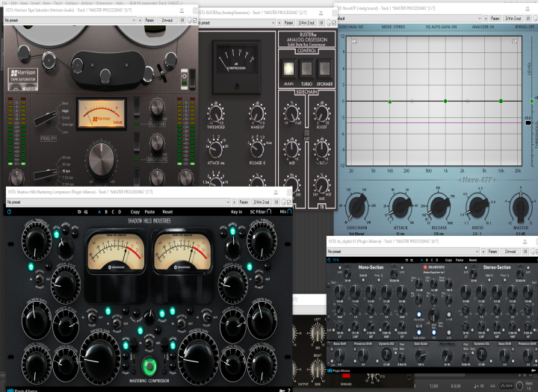Click the bx_digital V3 power icon
Image resolution: width=538 pixels, height=392 pixels.
330,260
